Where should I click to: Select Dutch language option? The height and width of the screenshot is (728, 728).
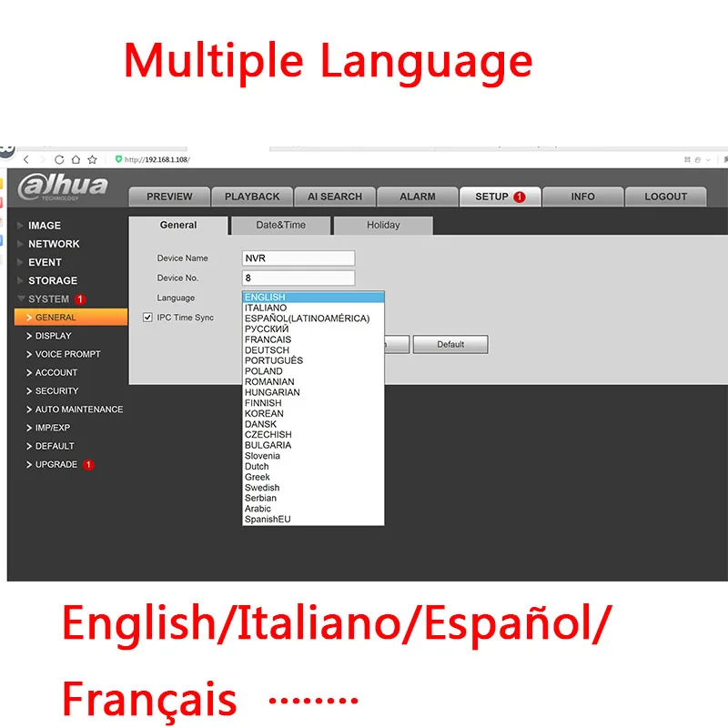click(313, 467)
